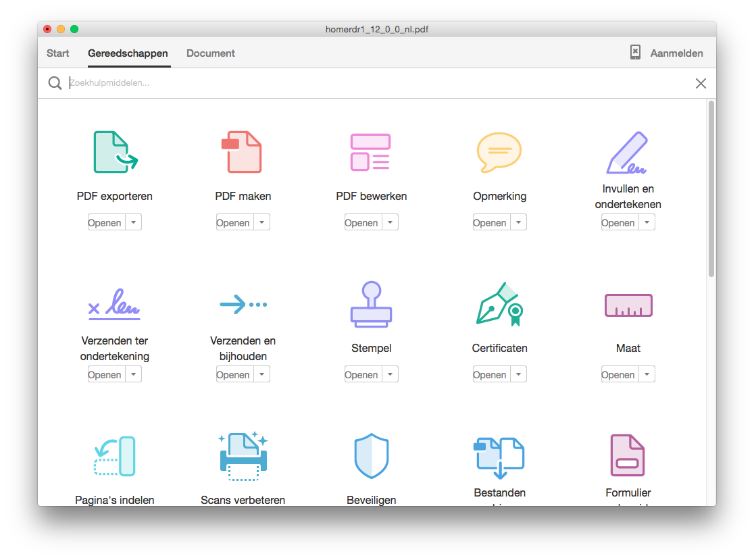This screenshot has height=560, width=754.
Task: Switch to the Start tab
Action: click(x=58, y=53)
